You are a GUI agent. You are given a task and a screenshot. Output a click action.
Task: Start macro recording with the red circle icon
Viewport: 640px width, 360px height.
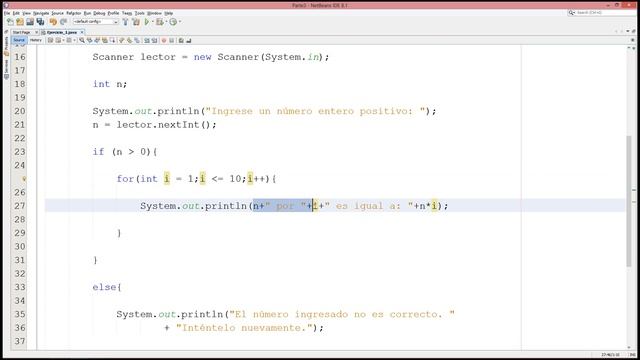click(x=164, y=40)
